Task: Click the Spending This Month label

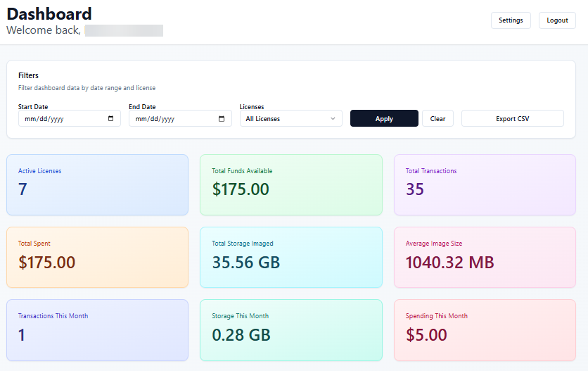Action: tap(437, 316)
